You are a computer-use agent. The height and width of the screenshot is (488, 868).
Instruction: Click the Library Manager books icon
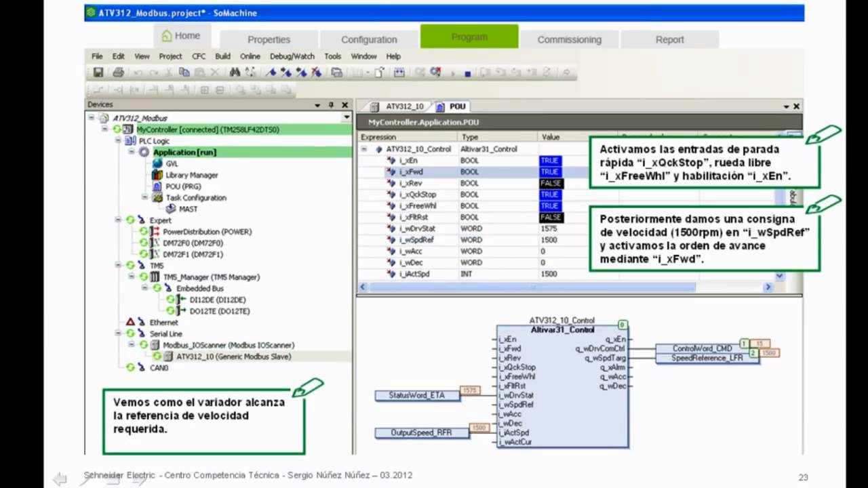157,175
